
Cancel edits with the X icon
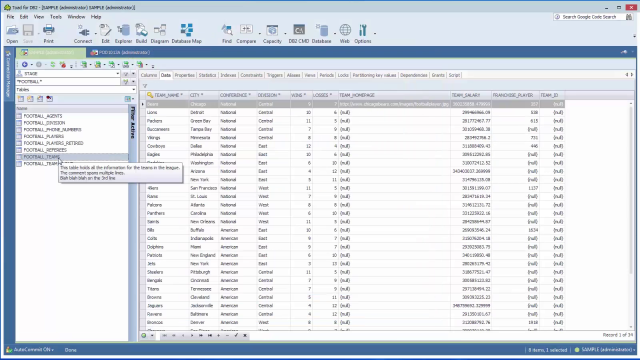point(245,336)
